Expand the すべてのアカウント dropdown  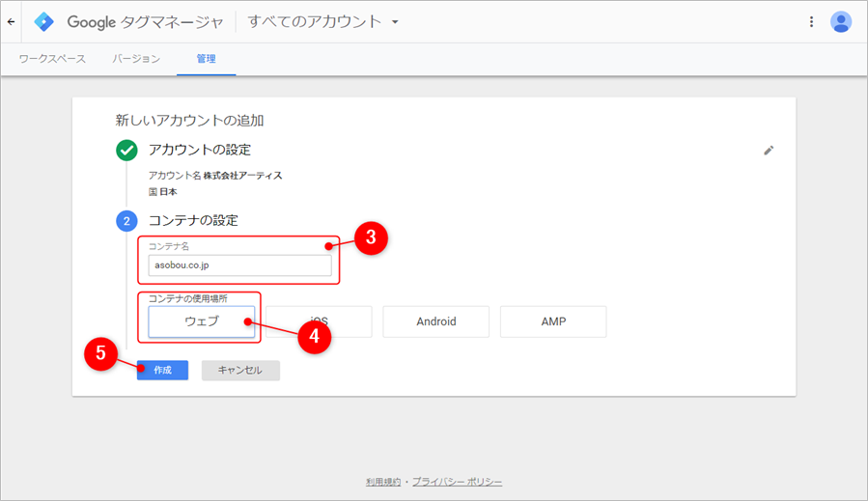click(x=322, y=22)
